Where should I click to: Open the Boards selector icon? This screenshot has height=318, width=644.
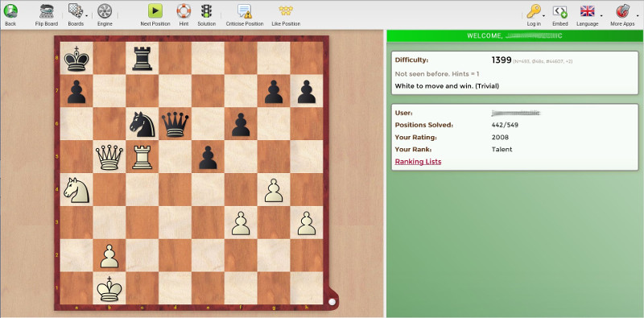coord(75,11)
